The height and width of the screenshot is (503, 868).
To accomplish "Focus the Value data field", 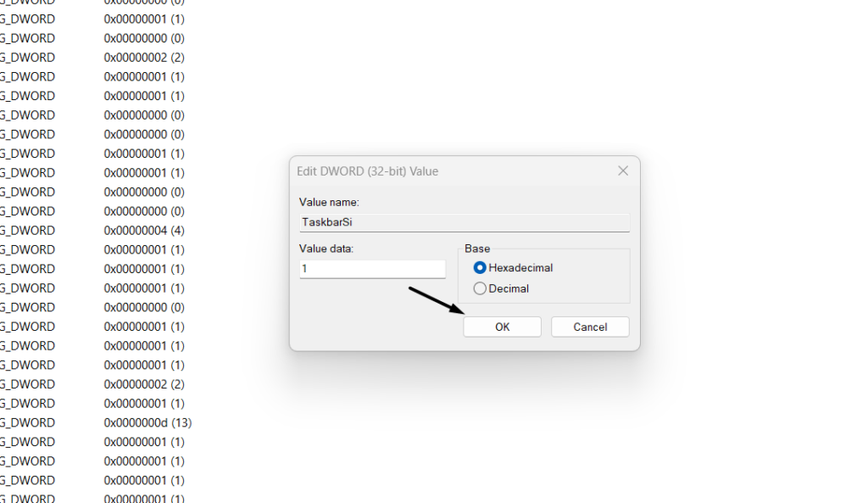I will pos(373,269).
